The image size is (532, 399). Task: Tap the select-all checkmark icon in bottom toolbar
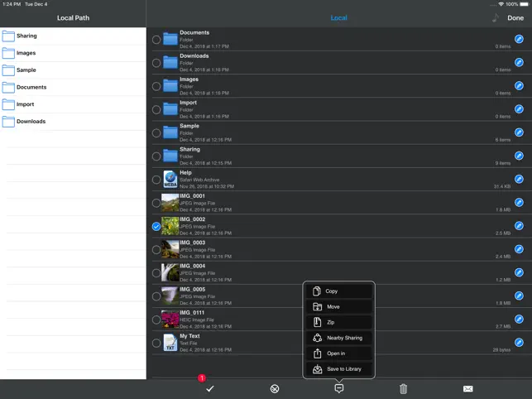tap(210, 388)
